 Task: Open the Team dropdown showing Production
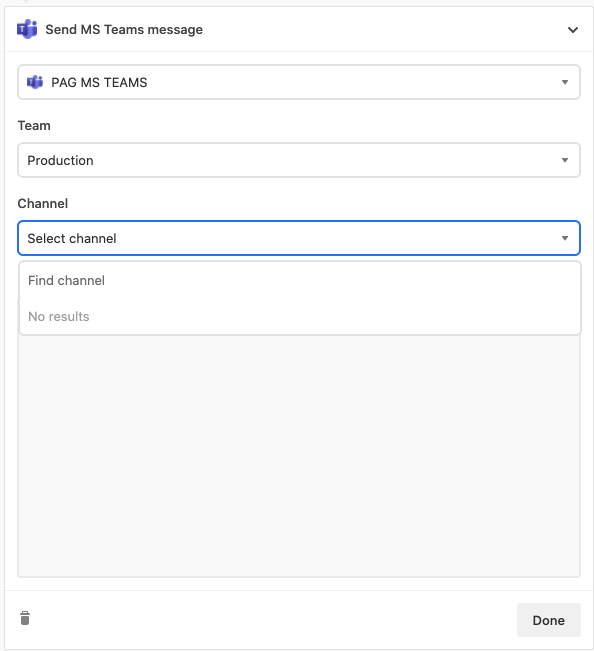click(x=299, y=160)
